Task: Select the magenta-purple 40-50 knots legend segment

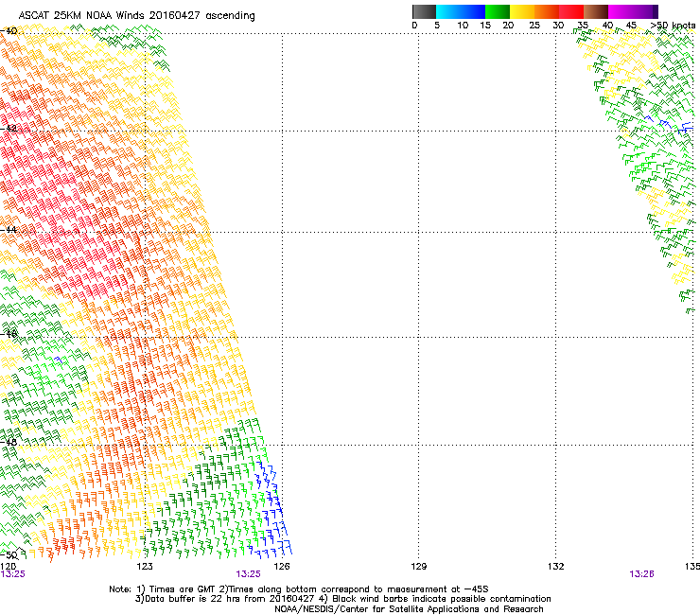Action: [x=633, y=11]
